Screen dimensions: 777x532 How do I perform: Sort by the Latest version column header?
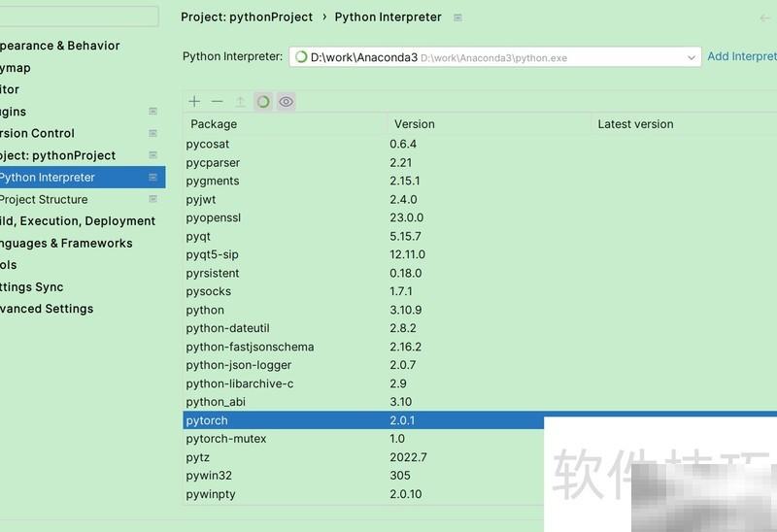pos(635,124)
